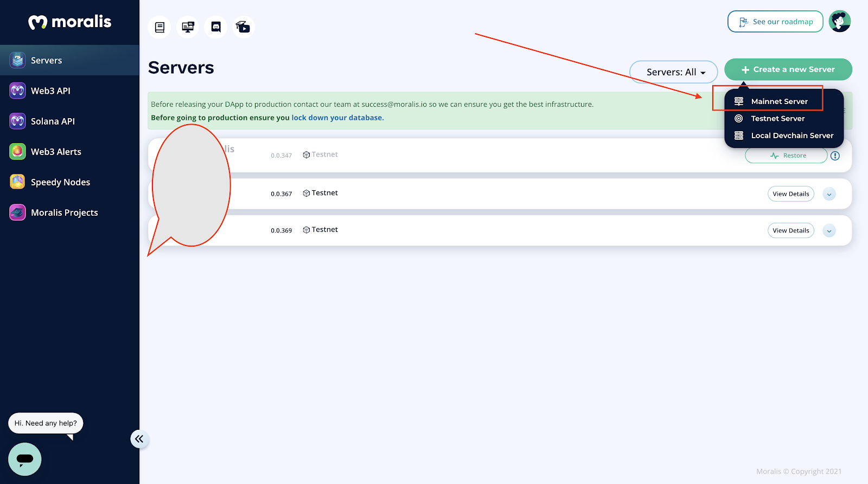Image resolution: width=868 pixels, height=484 pixels.
Task: Click the Moralis logo
Action: click(x=69, y=22)
